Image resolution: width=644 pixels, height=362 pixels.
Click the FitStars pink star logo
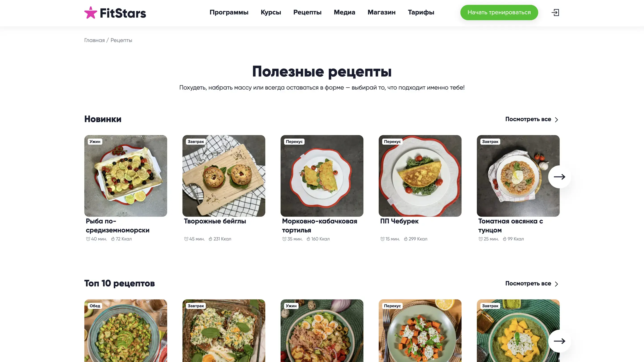pos(91,13)
